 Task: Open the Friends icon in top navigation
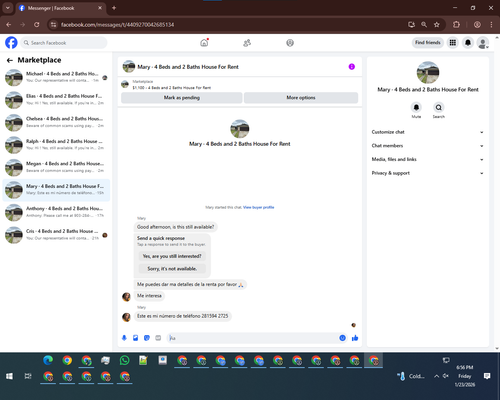pyautogui.click(x=247, y=43)
